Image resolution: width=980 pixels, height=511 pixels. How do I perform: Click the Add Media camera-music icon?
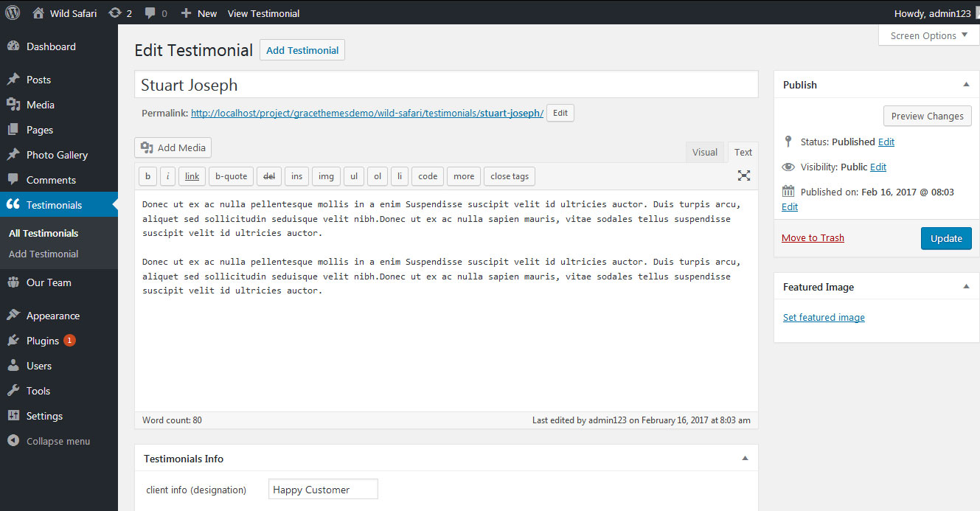147,147
